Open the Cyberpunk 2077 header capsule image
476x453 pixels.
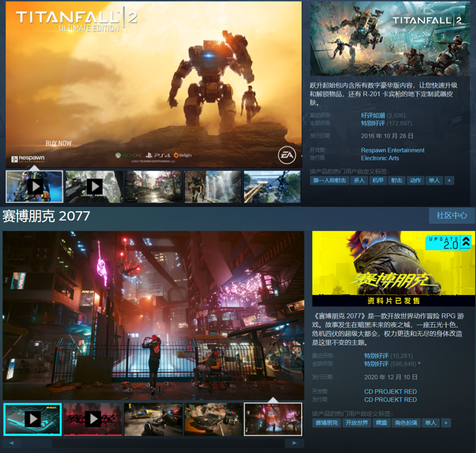[x=394, y=268]
